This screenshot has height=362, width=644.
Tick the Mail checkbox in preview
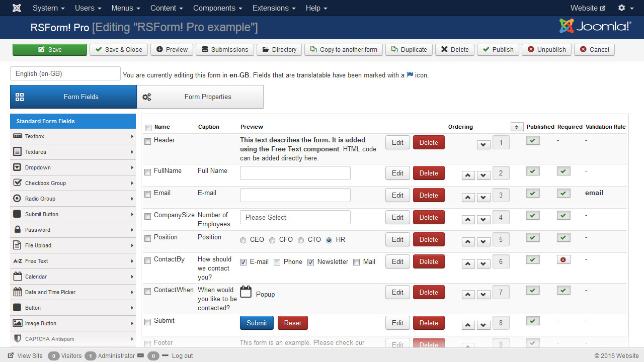[356, 262]
